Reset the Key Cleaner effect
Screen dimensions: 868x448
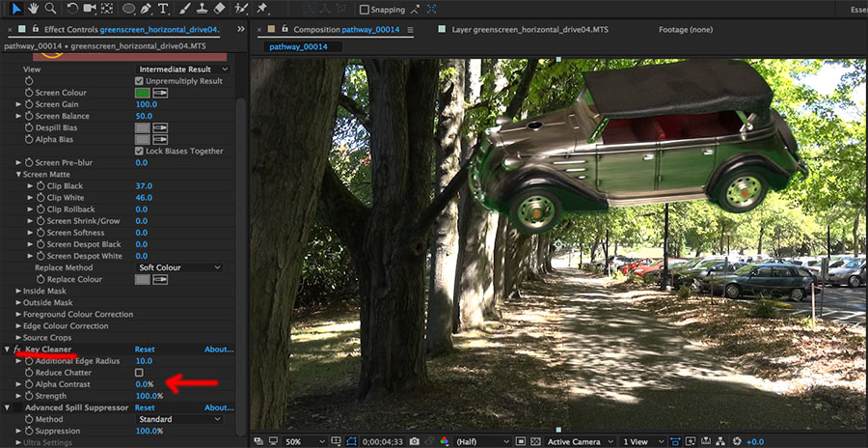[145, 350]
